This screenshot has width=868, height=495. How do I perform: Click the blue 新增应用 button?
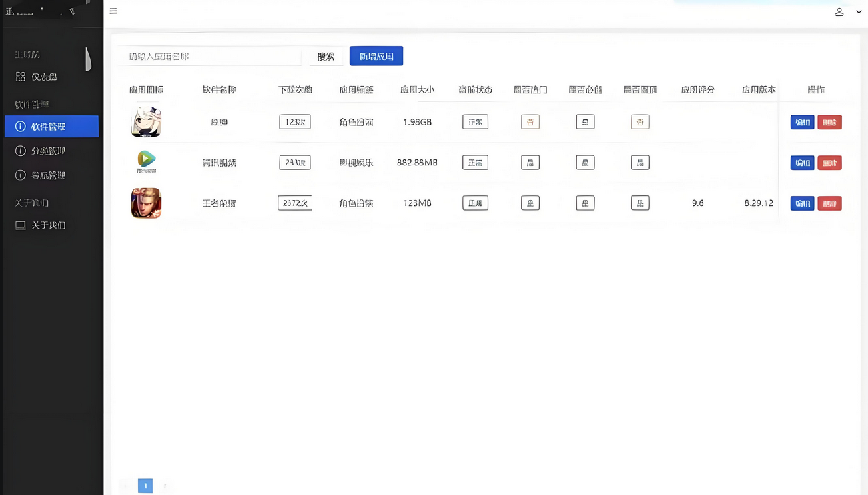point(376,56)
